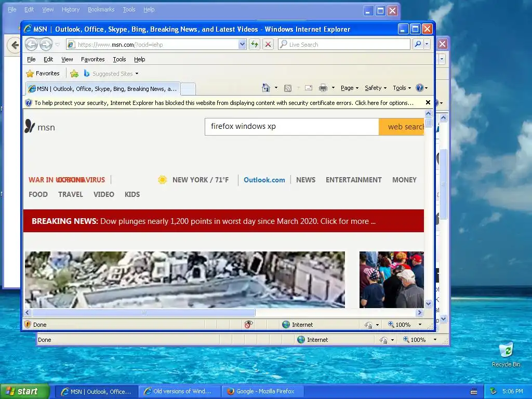The image size is (532, 399).
Task: Open the NEWS section link
Action: click(x=305, y=180)
